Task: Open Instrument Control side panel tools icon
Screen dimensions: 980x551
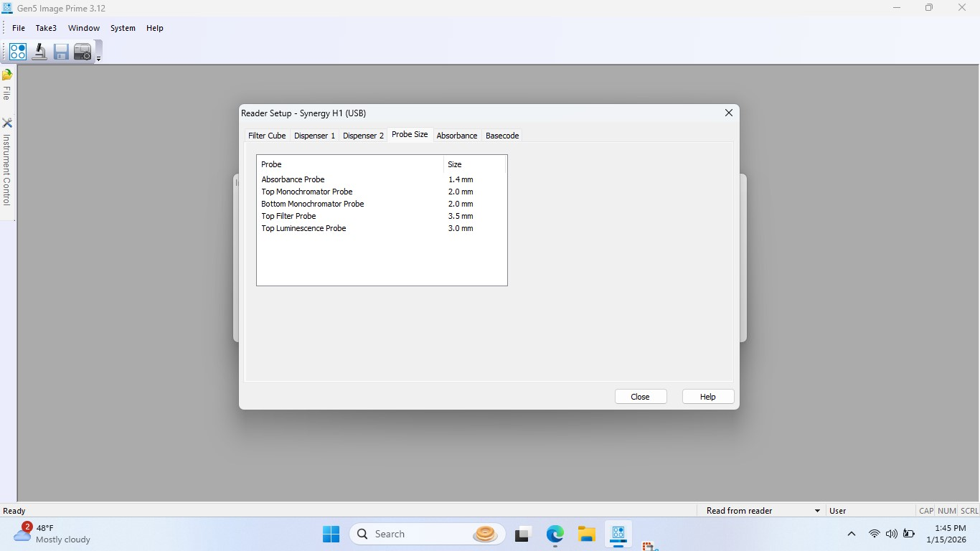Action: click(x=7, y=123)
